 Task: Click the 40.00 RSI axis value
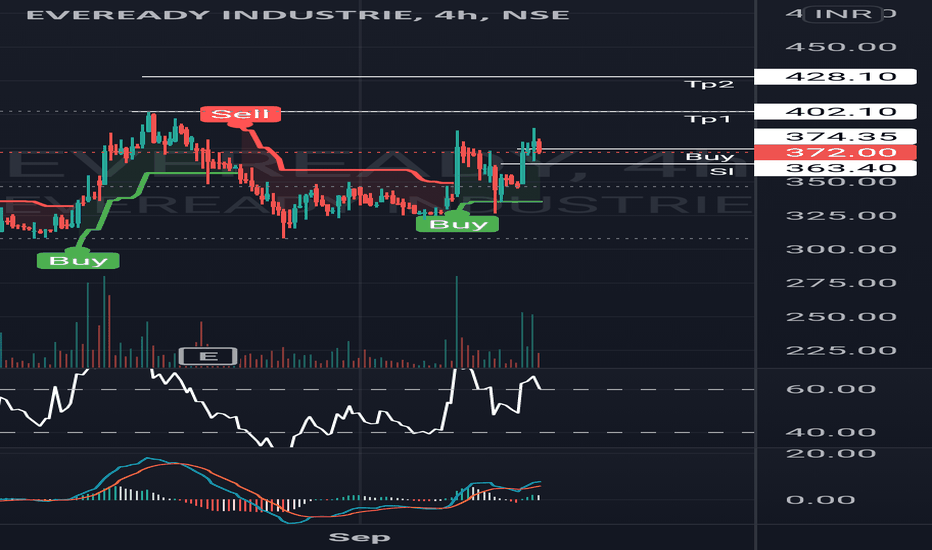point(831,432)
